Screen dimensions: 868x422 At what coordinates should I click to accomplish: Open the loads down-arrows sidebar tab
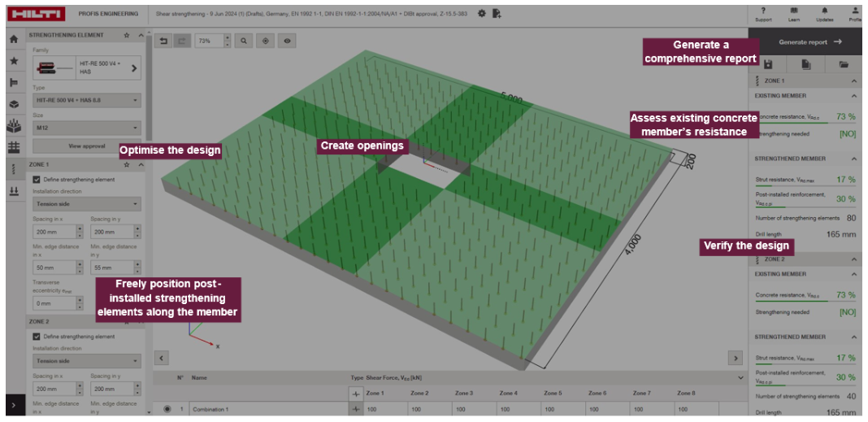(x=15, y=190)
